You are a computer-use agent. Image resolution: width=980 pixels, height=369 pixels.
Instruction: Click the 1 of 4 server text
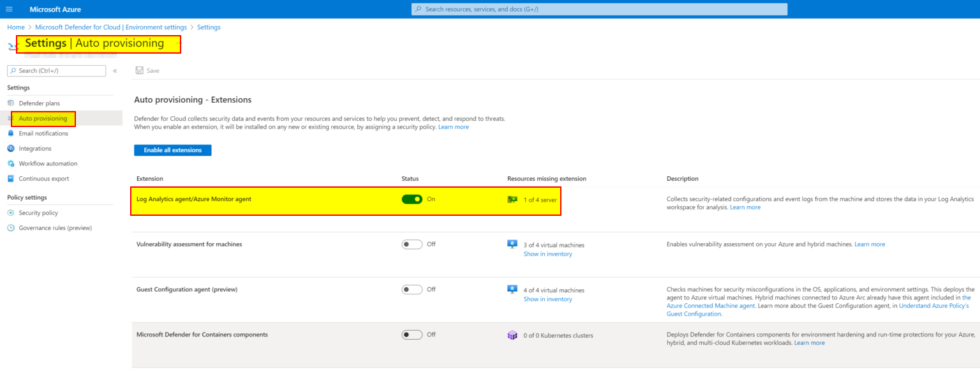pyautogui.click(x=540, y=200)
